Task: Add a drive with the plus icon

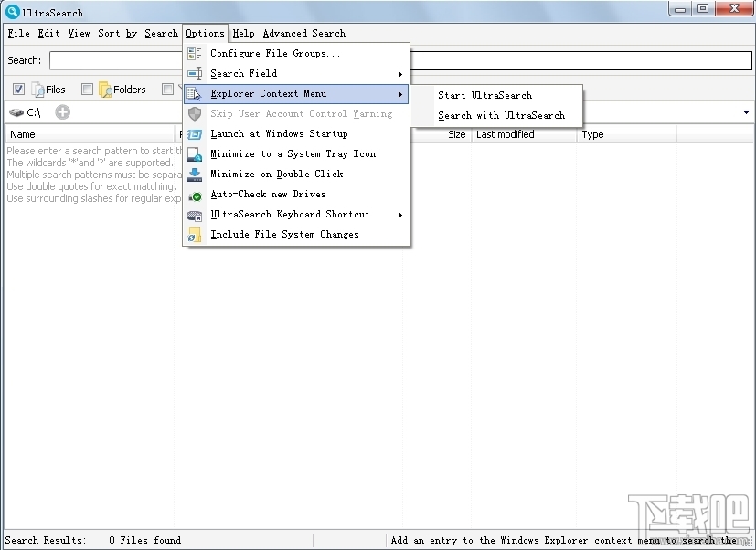Action: tap(62, 112)
